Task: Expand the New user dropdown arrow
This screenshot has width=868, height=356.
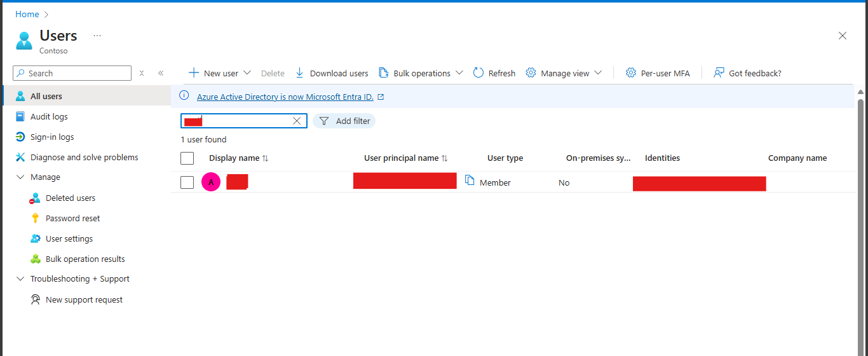Action: tap(247, 72)
